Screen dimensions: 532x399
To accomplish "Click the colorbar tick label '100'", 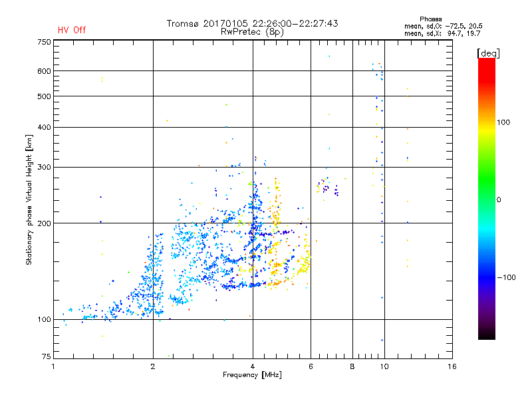I will [x=503, y=122].
